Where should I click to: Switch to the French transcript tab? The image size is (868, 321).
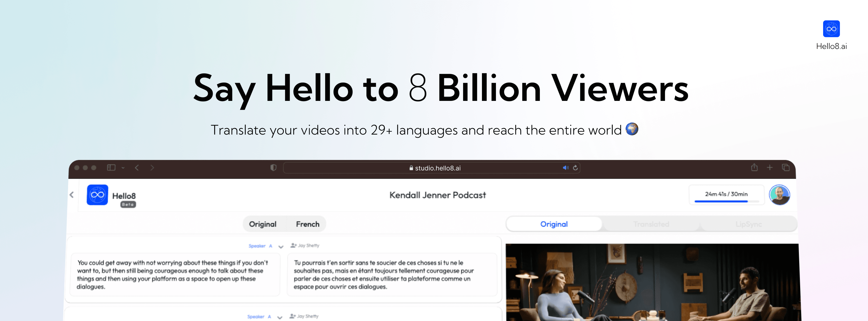(307, 224)
